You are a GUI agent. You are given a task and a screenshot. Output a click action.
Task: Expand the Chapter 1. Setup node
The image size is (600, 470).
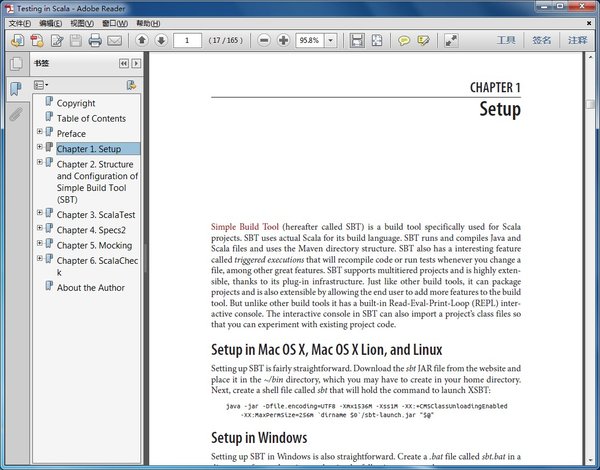click(39, 147)
